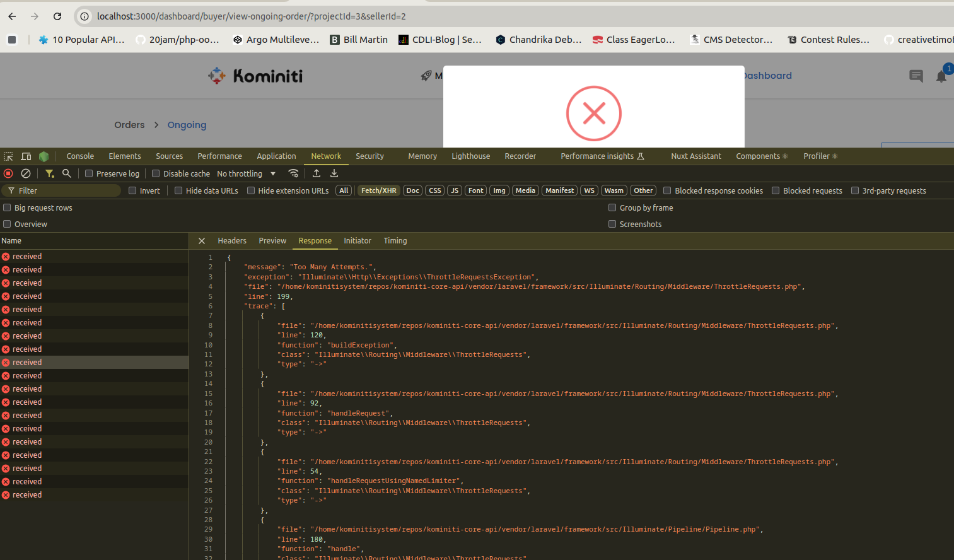The width and height of the screenshot is (954, 560).
Task: Stop recording network log
Action: (x=8, y=173)
